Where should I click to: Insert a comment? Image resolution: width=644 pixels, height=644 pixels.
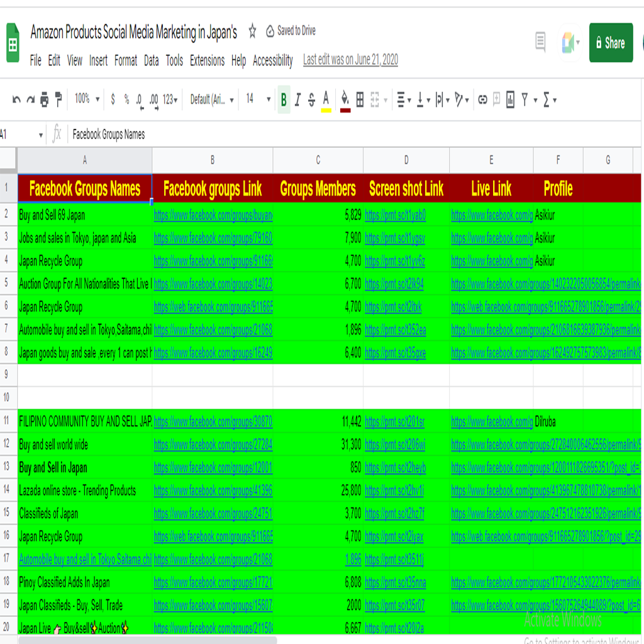tap(497, 99)
